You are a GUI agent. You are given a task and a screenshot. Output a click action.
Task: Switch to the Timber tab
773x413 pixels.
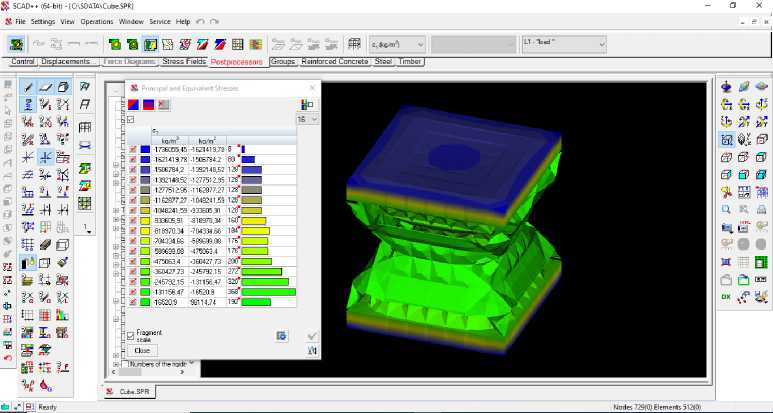410,62
